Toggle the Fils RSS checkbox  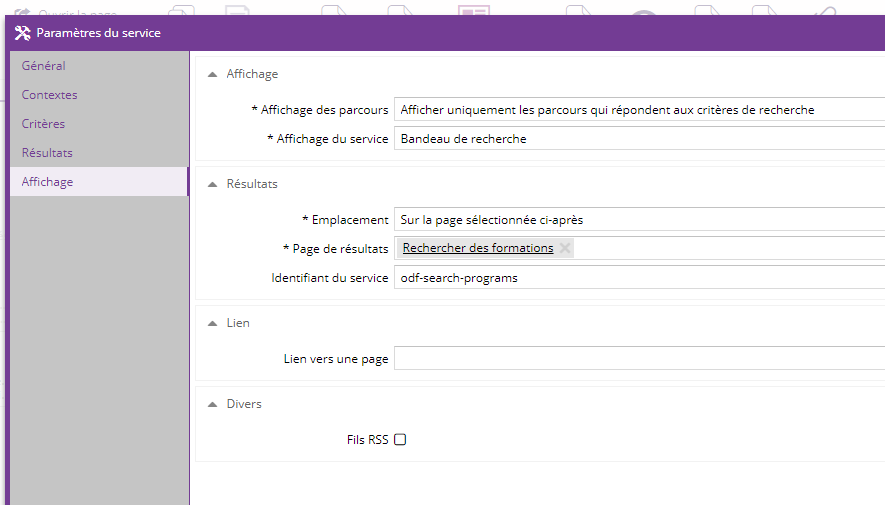pos(400,439)
